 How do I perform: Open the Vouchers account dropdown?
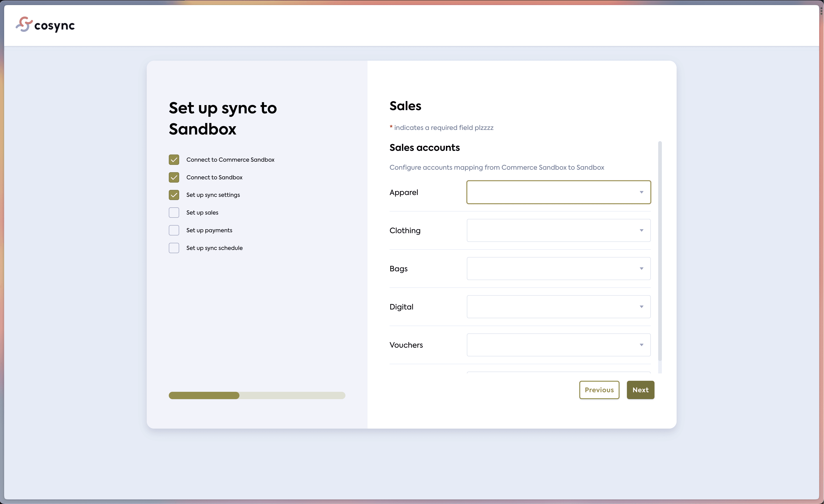pos(558,345)
